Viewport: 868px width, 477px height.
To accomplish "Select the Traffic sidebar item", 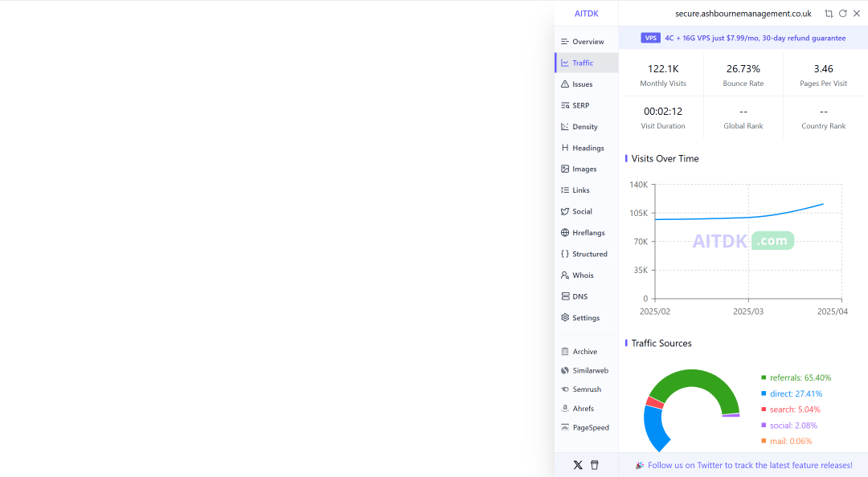I will [x=586, y=63].
